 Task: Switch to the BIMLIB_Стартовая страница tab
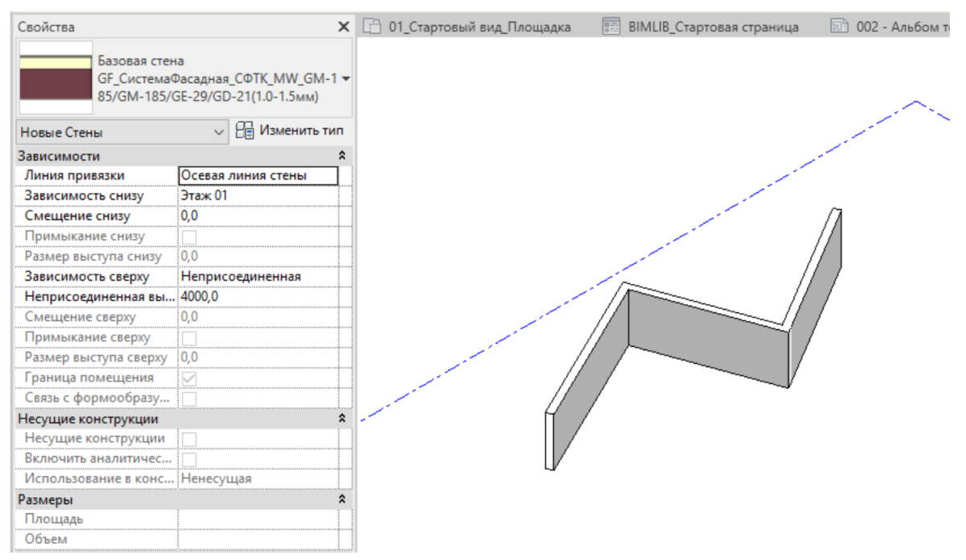(712, 27)
